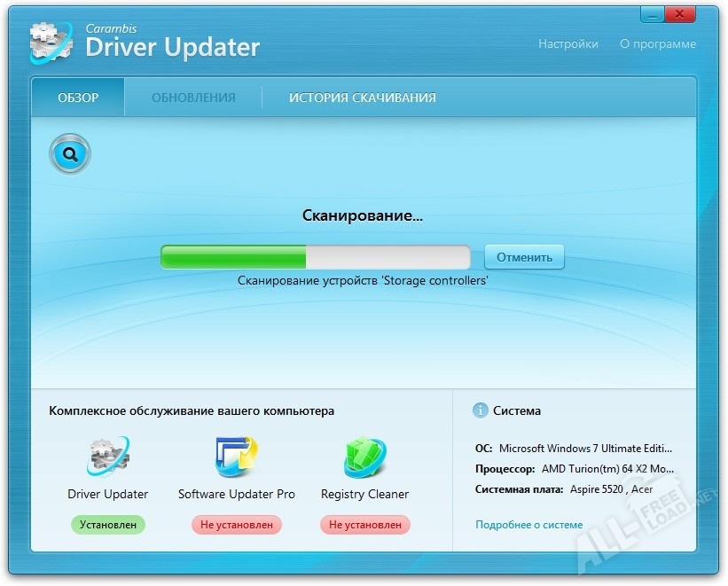The image size is (728, 586).
Task: Click the green Установлен status badge
Action: tap(108, 525)
